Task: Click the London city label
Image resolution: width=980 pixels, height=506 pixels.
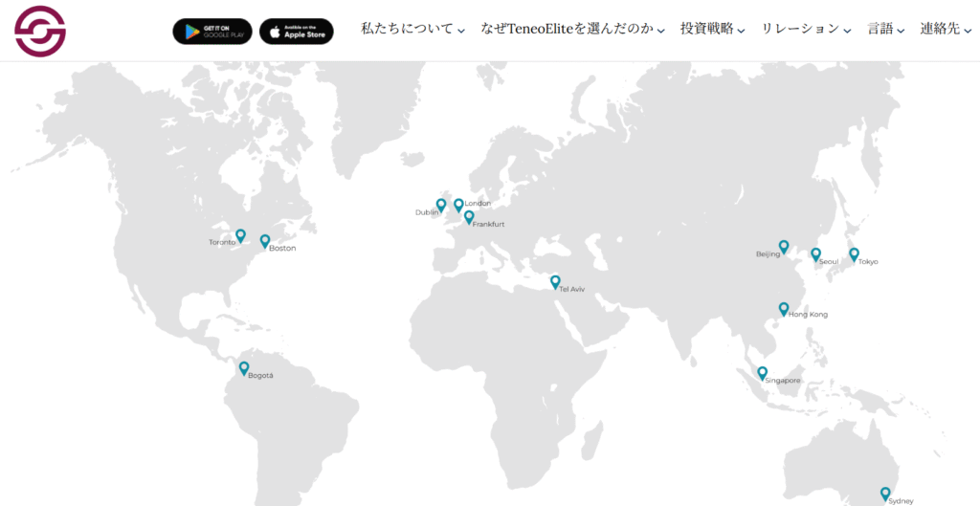Action: (x=478, y=204)
